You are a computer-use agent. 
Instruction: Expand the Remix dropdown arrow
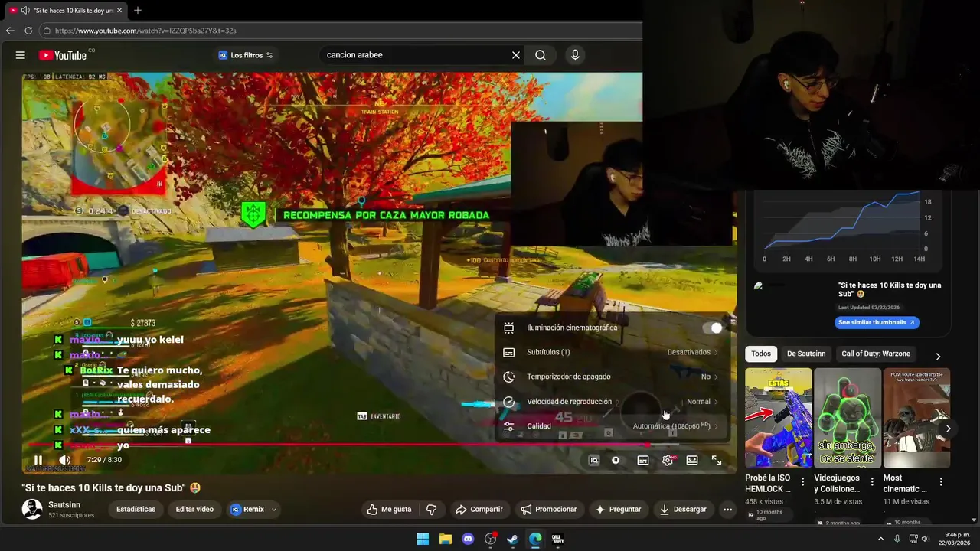point(274,510)
